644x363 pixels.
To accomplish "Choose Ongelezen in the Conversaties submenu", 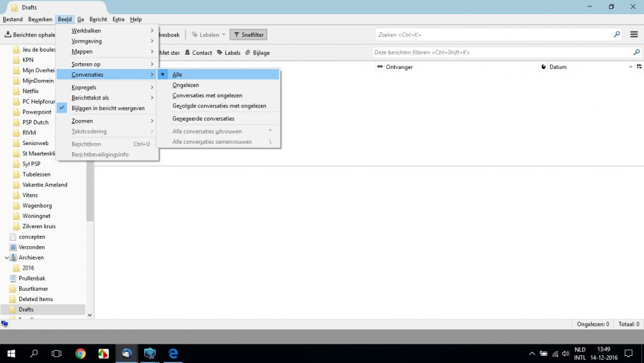I will [185, 85].
